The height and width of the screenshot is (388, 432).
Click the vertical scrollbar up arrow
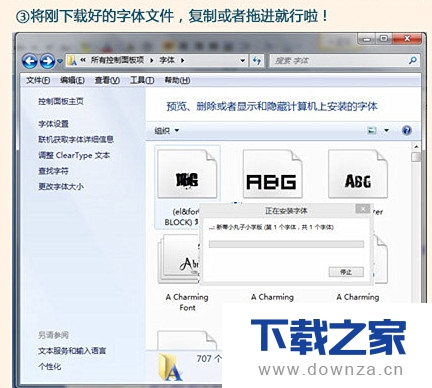pos(416,147)
